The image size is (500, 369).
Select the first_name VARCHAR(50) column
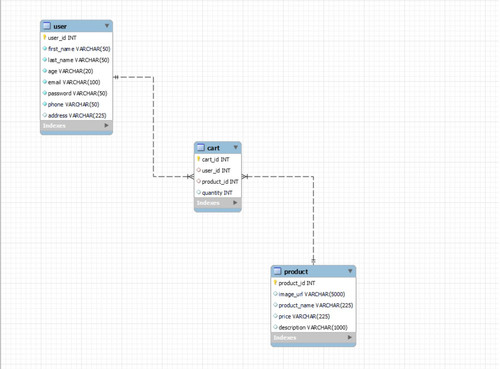(76, 49)
